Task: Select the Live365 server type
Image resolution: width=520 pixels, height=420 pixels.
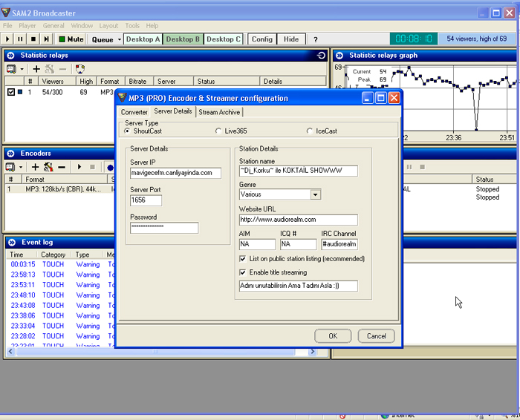Action: [x=218, y=131]
